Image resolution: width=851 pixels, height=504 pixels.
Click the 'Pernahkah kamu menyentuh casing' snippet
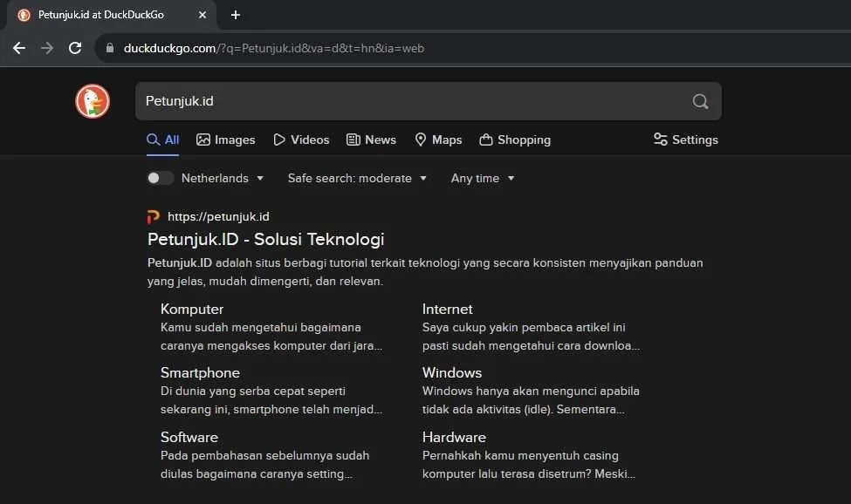[x=529, y=465]
